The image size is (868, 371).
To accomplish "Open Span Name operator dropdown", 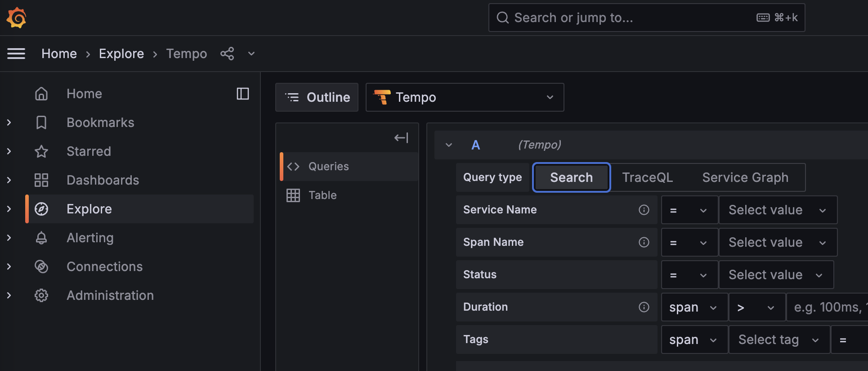I will click(x=689, y=242).
